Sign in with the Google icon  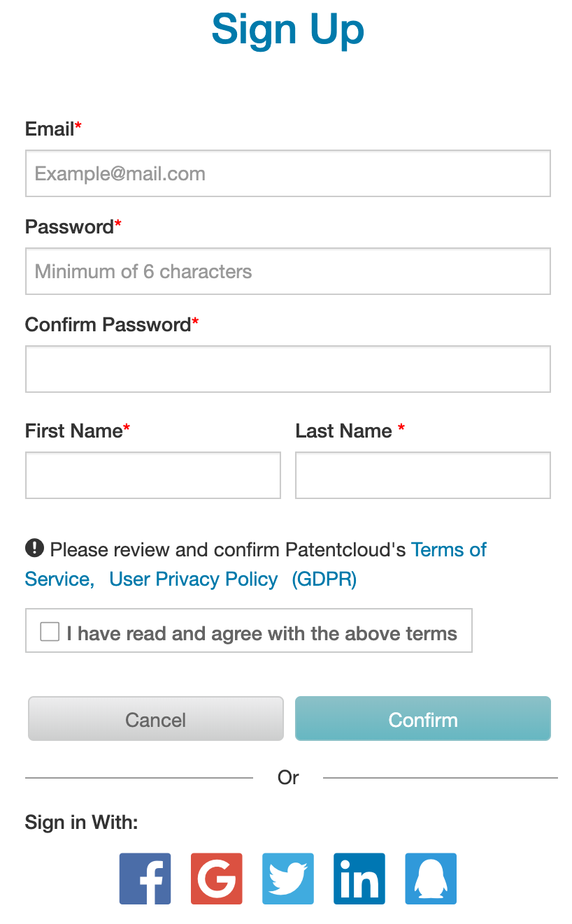click(x=217, y=879)
